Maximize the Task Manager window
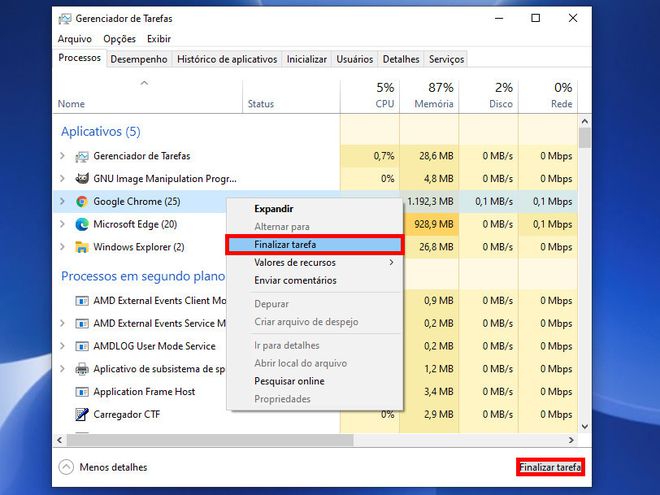 point(535,18)
